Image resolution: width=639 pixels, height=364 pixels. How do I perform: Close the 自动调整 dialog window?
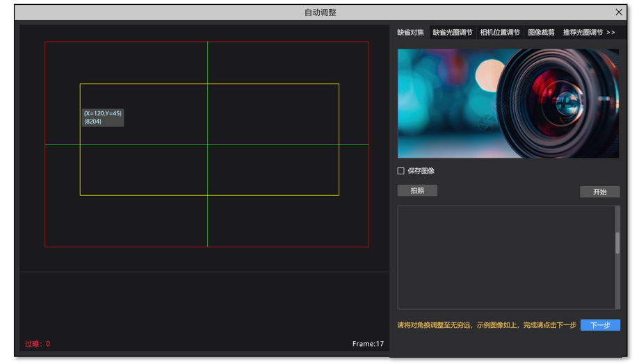pos(618,12)
